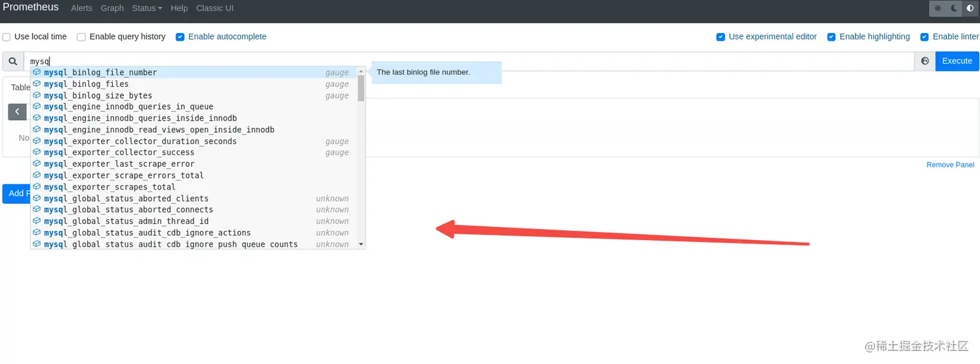The height and width of the screenshot is (364, 980).
Task: Select mysql_exporter_collector_success suggestion
Action: click(x=194, y=152)
